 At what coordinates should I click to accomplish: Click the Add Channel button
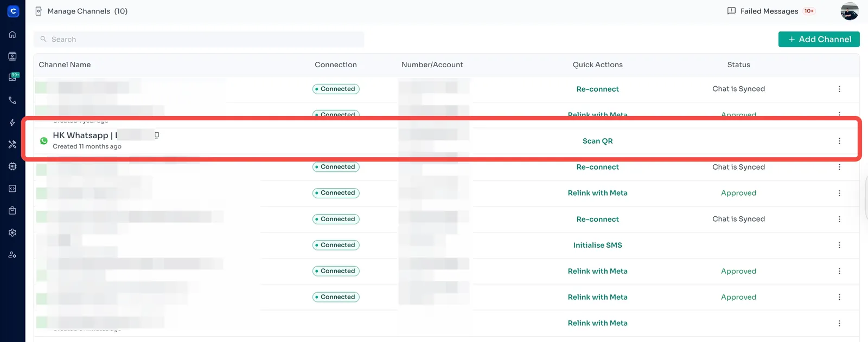819,40
